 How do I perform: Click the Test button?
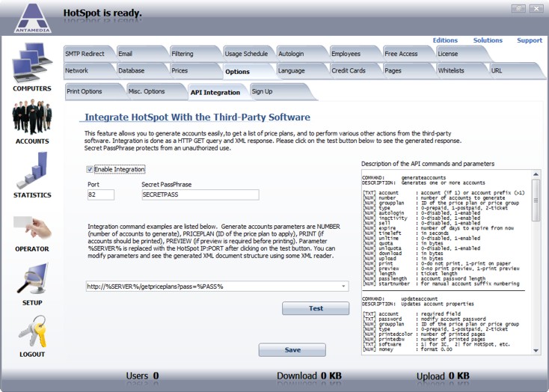point(316,308)
